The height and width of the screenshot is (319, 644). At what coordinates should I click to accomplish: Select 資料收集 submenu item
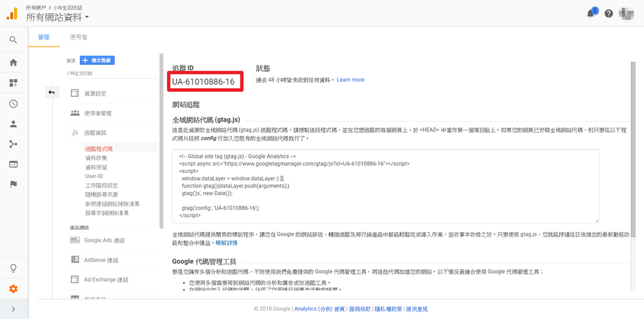pos(96,159)
